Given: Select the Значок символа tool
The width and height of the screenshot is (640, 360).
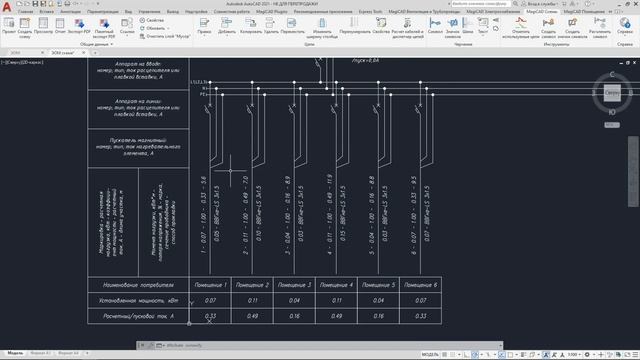Looking at the screenshot, I should [452, 27].
